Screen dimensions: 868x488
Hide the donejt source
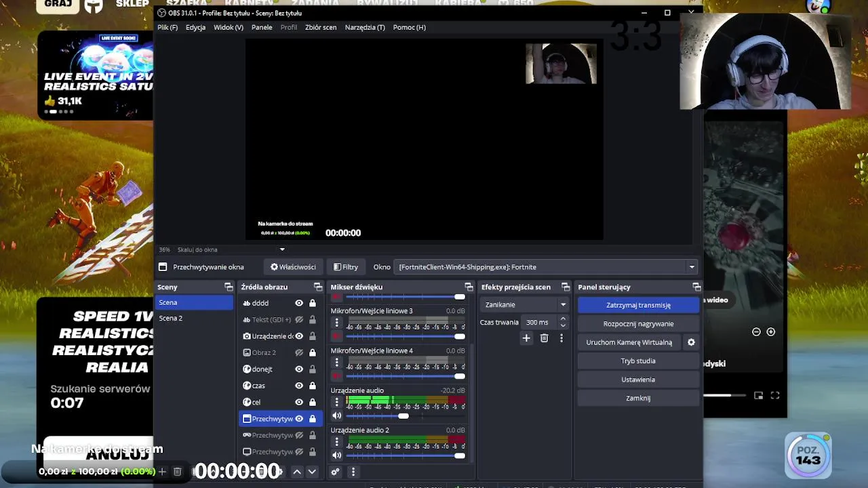point(299,369)
